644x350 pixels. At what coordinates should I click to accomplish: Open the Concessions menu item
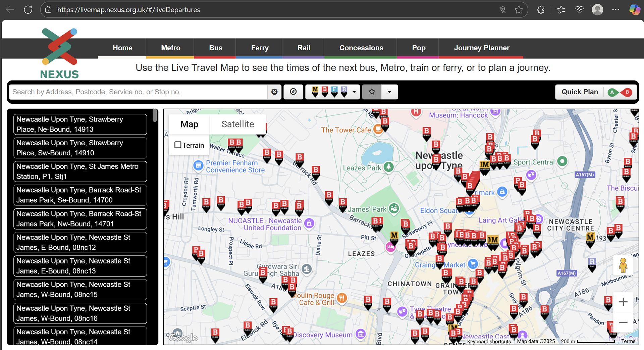click(361, 48)
